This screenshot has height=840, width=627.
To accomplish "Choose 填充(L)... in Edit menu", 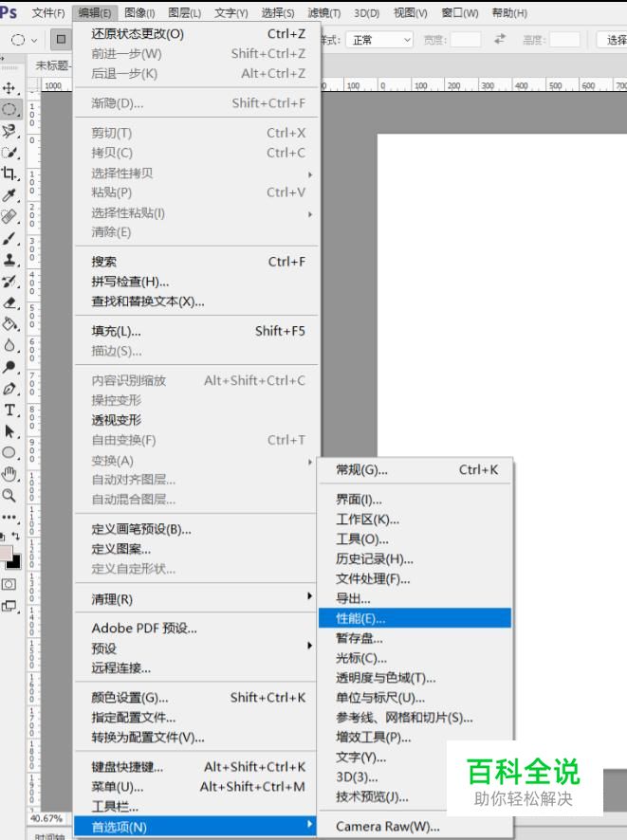I will (x=196, y=331).
